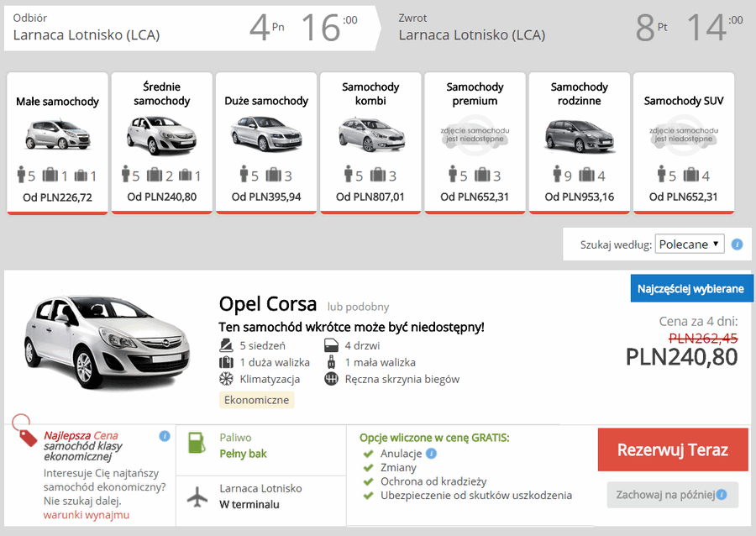The height and width of the screenshot is (536, 756).
Task: Click the luggage icon in Samochody premium card
Action: 482,175
